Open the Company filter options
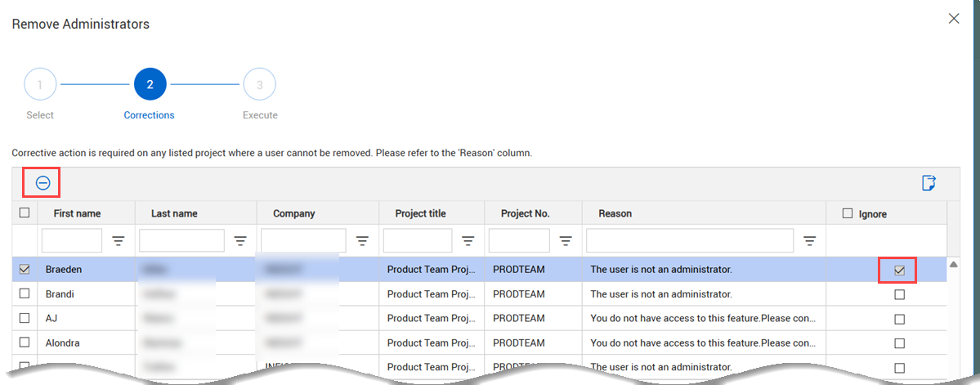The width and height of the screenshot is (980, 385). [362, 241]
